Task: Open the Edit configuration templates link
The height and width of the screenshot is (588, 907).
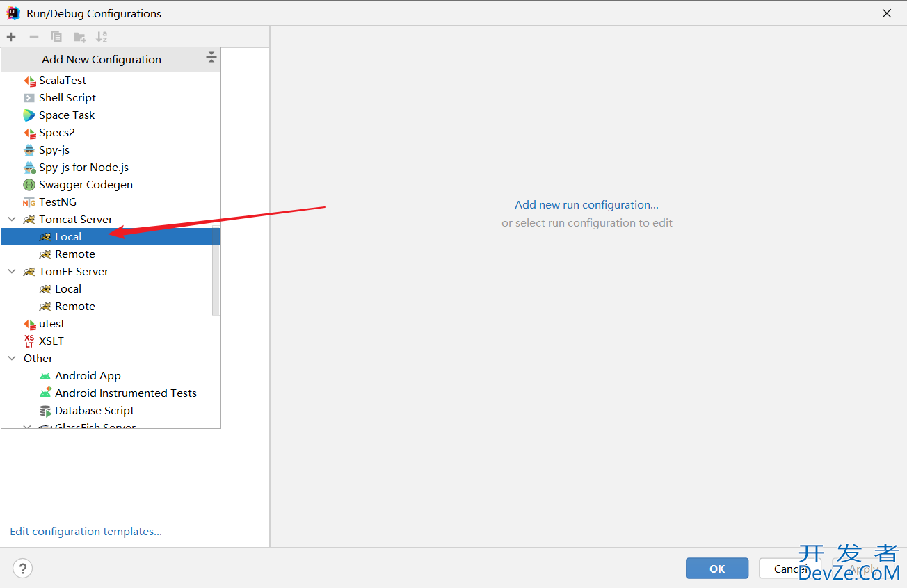Action: point(86,532)
